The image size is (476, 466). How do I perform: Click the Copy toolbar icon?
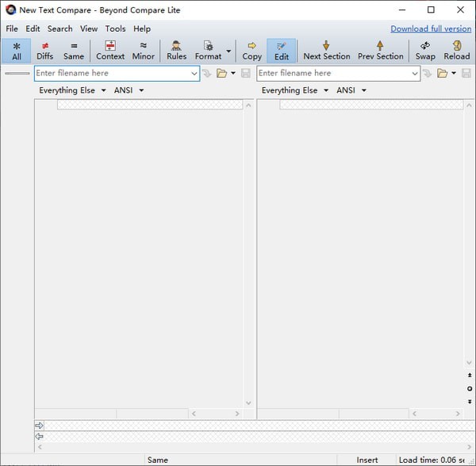[x=251, y=51]
